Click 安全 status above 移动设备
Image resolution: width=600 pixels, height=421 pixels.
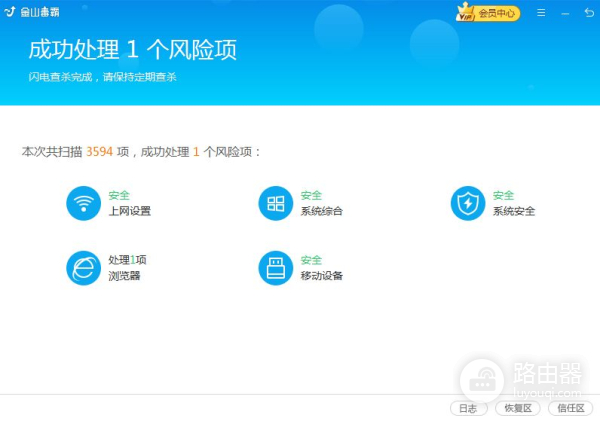(311, 260)
